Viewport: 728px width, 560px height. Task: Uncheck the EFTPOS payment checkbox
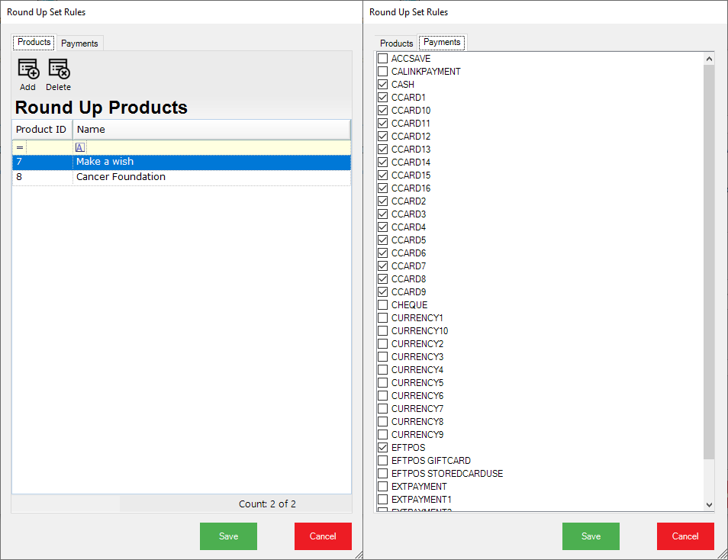point(383,448)
